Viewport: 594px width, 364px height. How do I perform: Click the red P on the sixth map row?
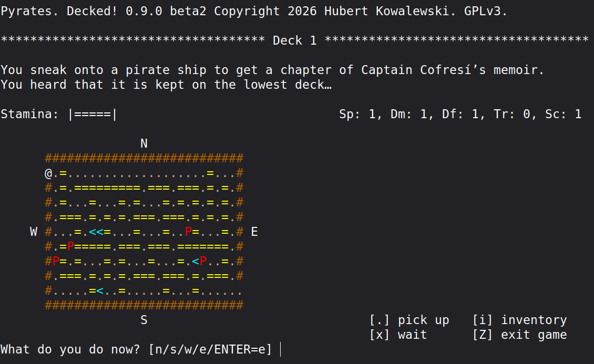[x=70, y=246]
